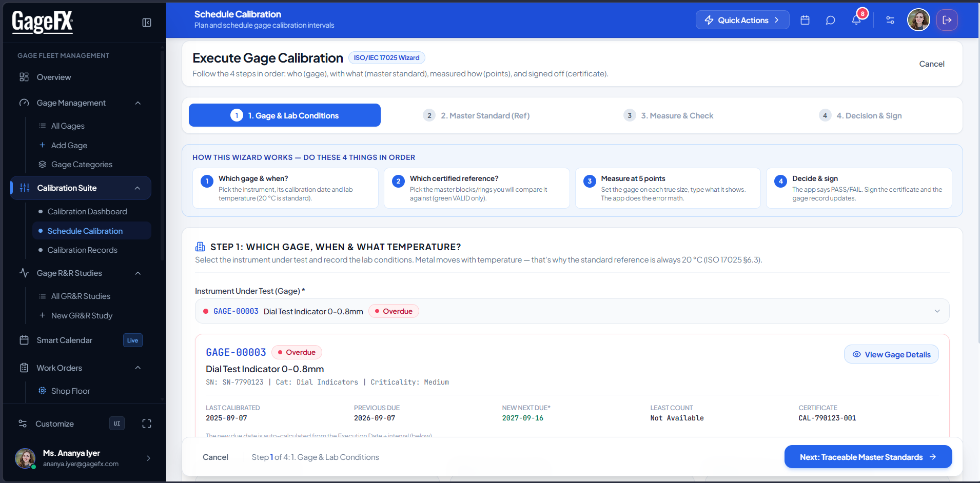Click the GageFX logo

point(43,23)
